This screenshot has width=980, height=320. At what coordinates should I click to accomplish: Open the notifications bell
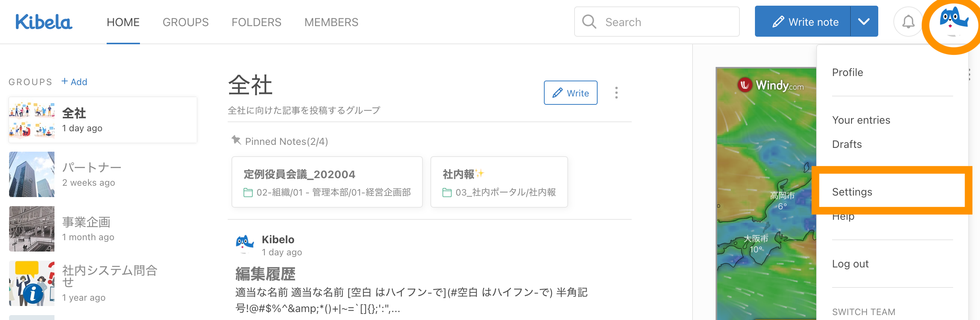pos(908,22)
